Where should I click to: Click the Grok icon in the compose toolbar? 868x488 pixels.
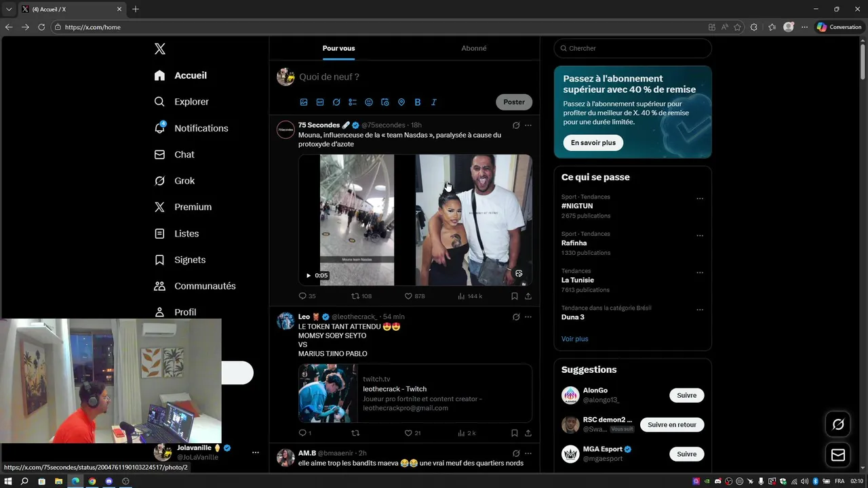pos(336,102)
